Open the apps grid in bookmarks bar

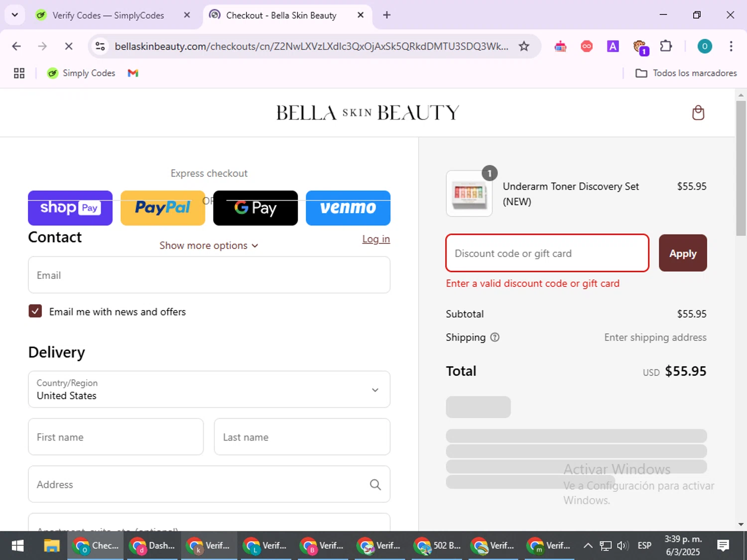tap(19, 73)
